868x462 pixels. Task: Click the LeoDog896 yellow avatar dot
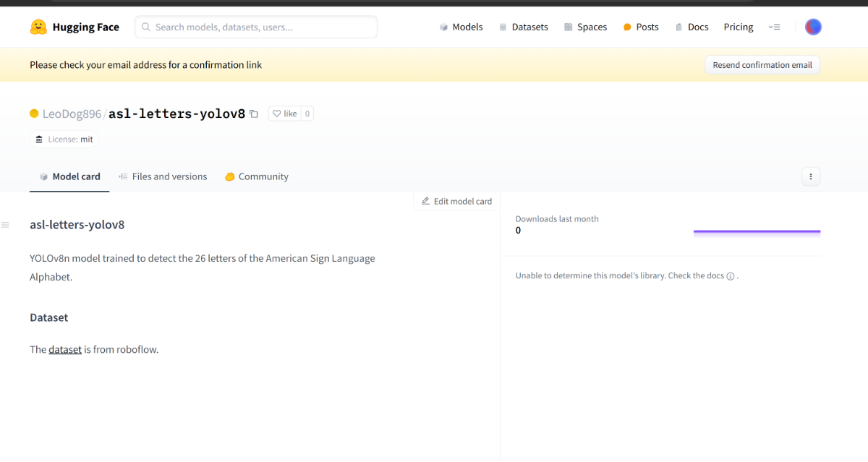34,114
